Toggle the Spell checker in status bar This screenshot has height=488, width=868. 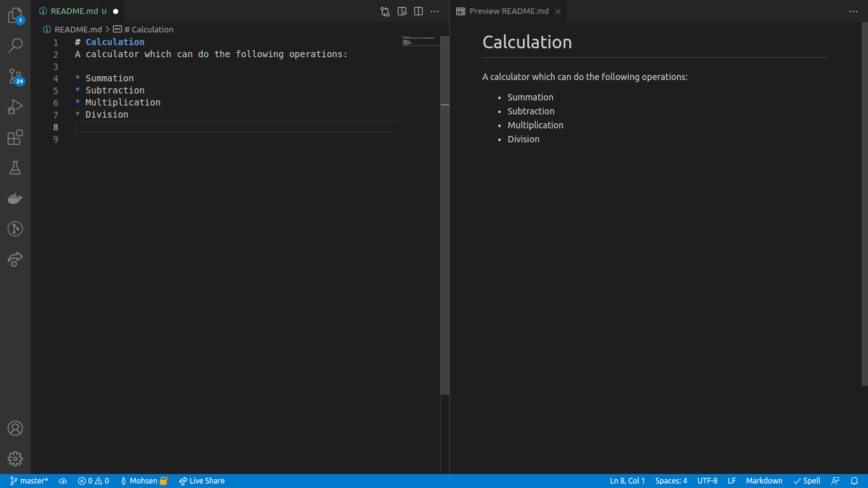pyautogui.click(x=806, y=481)
